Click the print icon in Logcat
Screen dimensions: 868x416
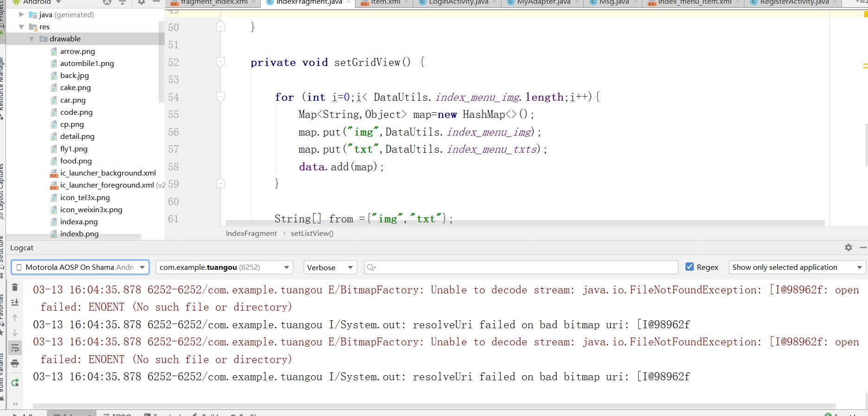pos(15,363)
